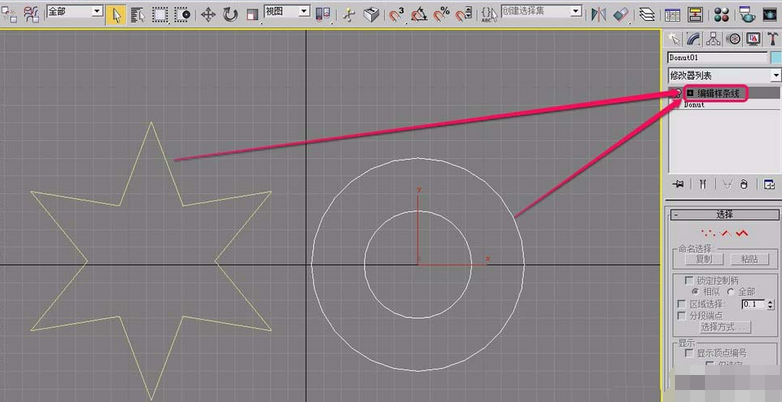Click the Quick Render icon
The width and height of the screenshot is (782, 402).
[770, 15]
